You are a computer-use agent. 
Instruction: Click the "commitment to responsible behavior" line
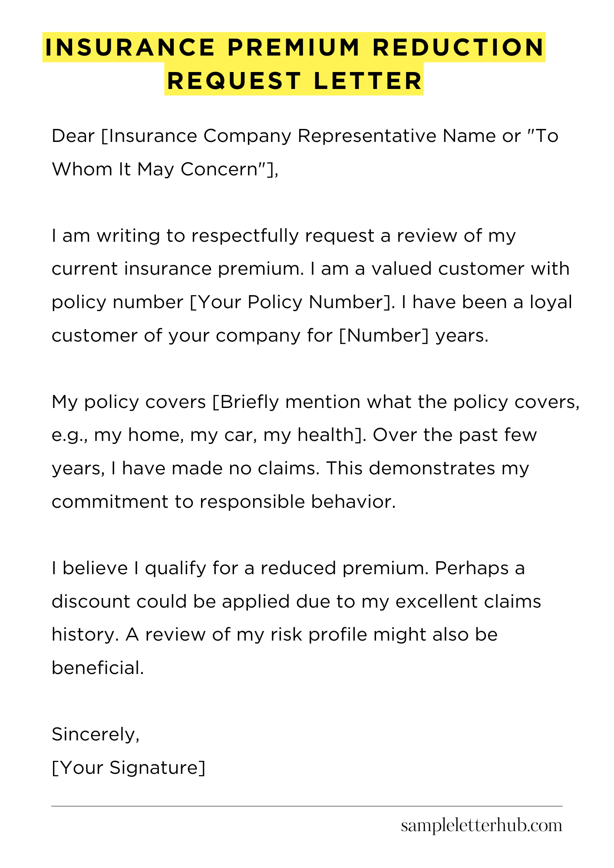tap(223, 502)
